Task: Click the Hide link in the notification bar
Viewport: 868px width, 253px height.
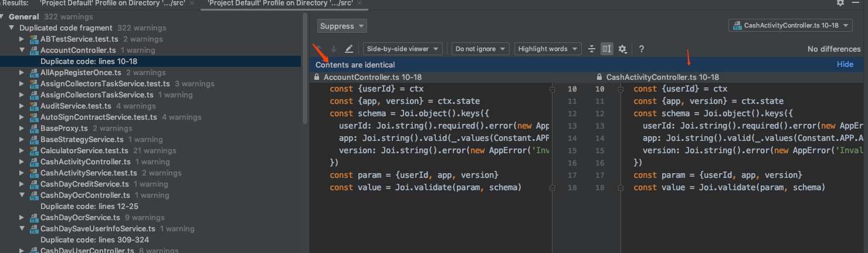Action: (x=845, y=65)
